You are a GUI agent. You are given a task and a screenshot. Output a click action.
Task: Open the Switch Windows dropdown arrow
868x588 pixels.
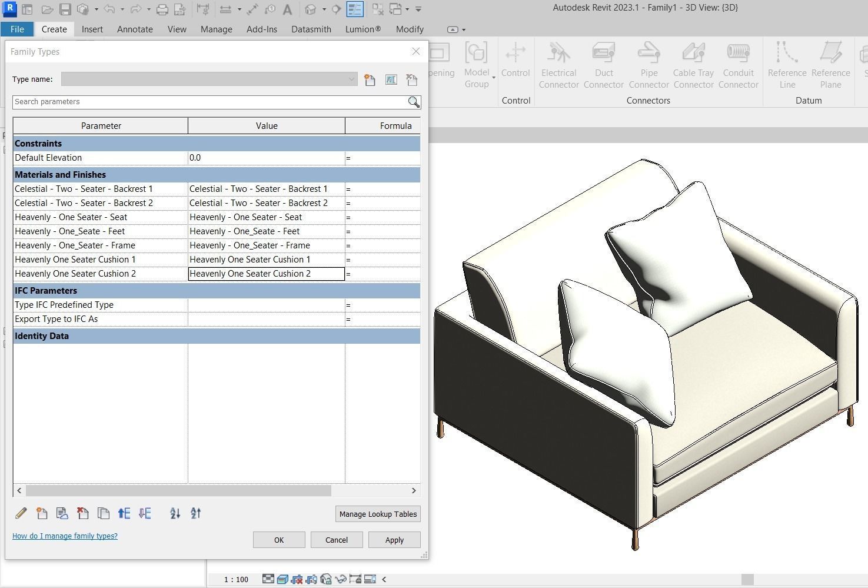407,9
